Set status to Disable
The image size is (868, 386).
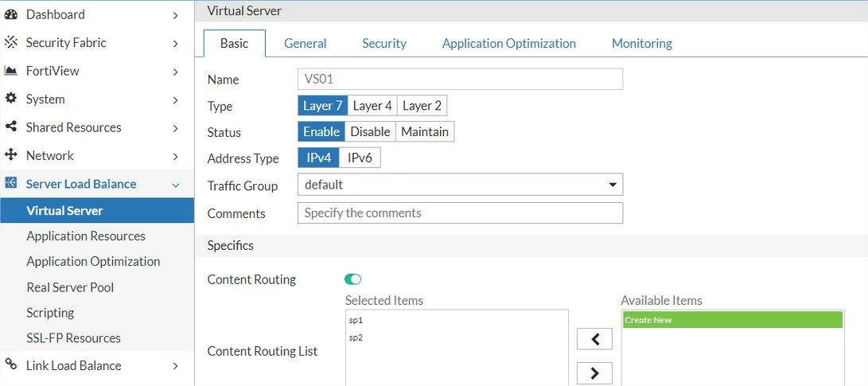[x=370, y=132]
